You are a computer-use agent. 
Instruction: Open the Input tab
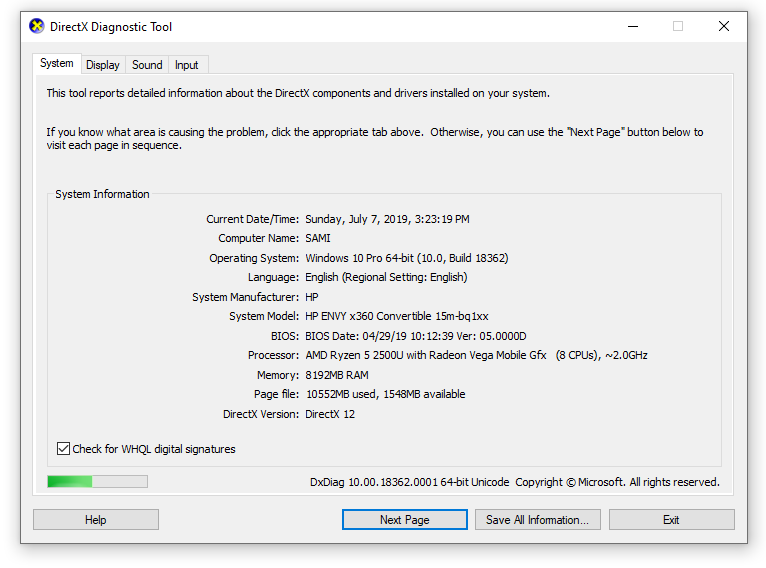point(187,65)
